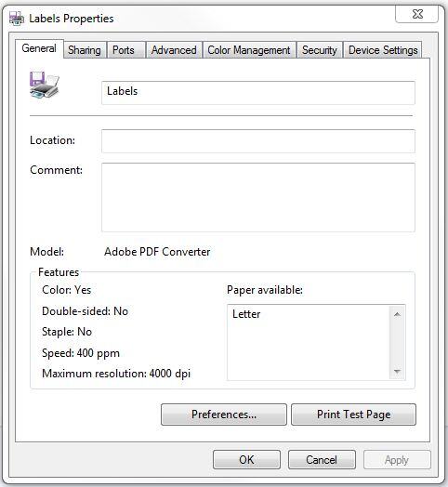Click the paper list scroll up arrow
Image resolution: width=448 pixels, height=487 pixels.
[397, 314]
